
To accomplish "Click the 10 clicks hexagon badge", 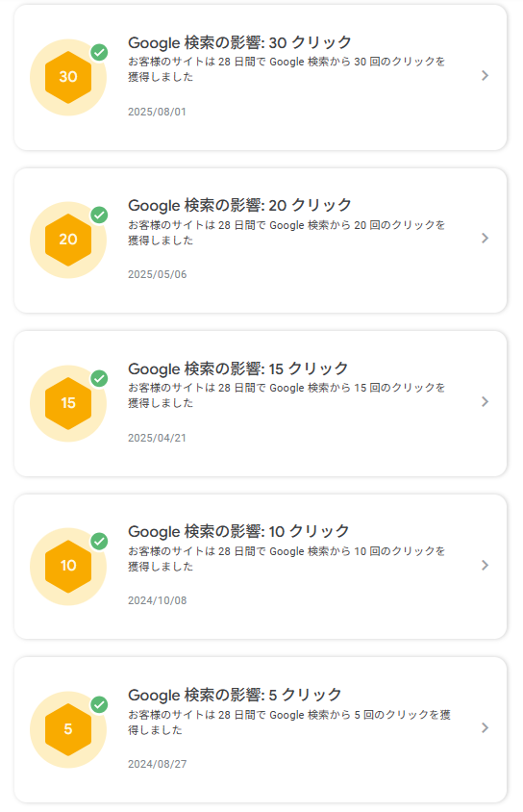I will [x=68, y=566].
